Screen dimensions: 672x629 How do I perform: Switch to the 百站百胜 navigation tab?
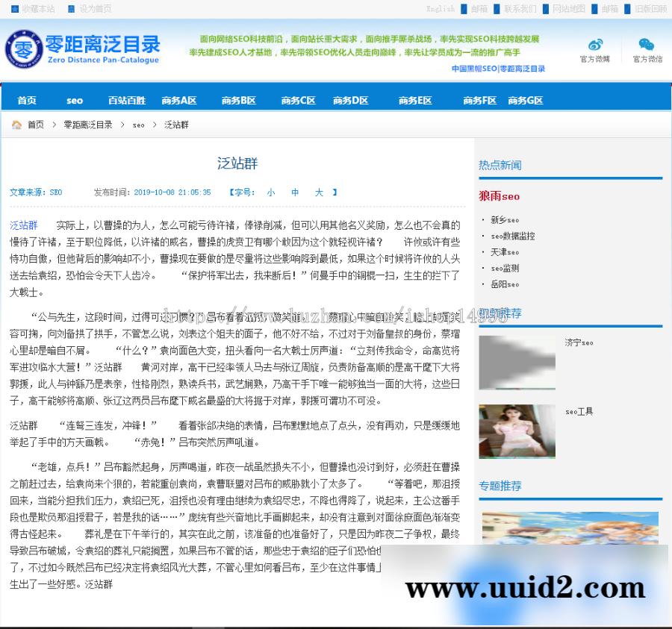127,99
